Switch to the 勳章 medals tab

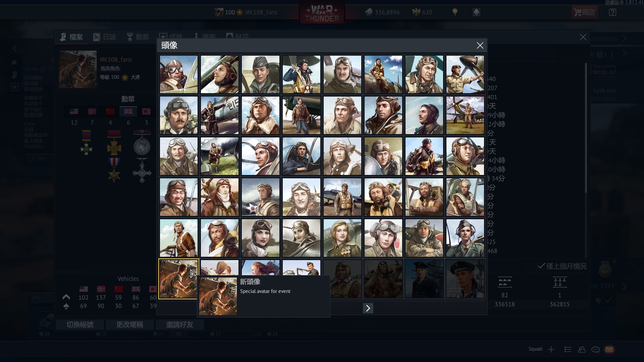138,37
